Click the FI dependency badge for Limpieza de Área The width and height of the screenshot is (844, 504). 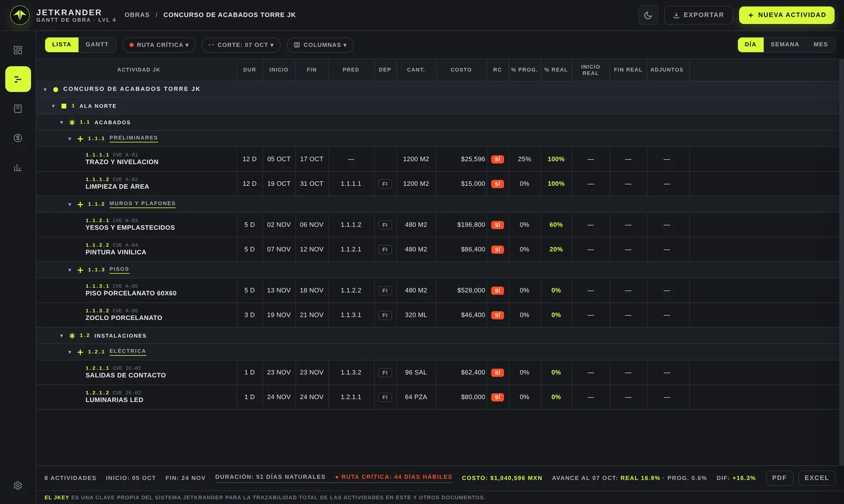pos(385,184)
